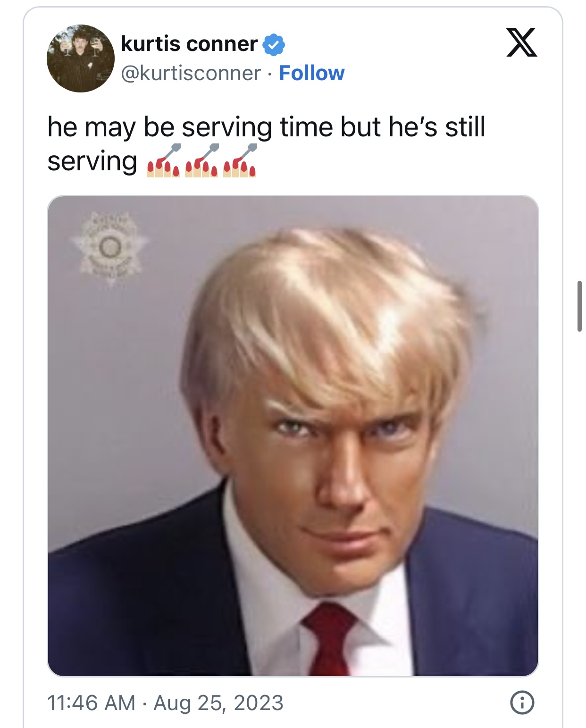This screenshot has height=728, width=586.
Task: Click the words "he's still" in tweet
Action: pyautogui.click(x=437, y=126)
